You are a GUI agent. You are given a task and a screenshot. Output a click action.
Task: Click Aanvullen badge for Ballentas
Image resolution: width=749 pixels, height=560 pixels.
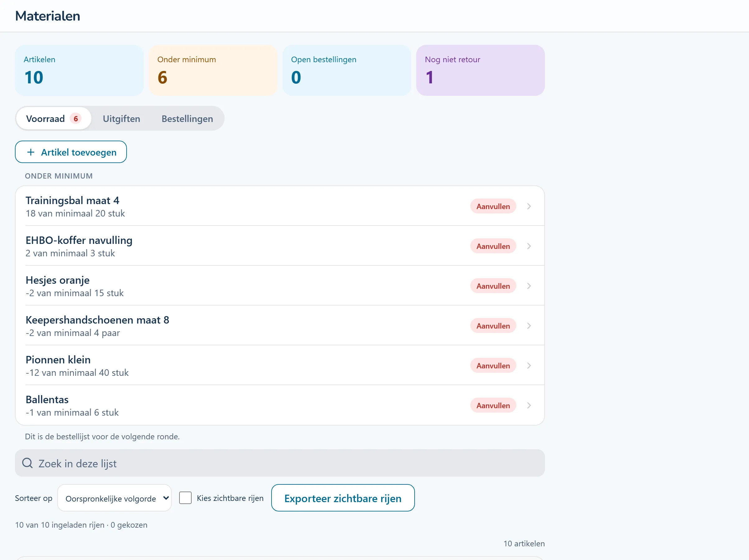tap(493, 405)
